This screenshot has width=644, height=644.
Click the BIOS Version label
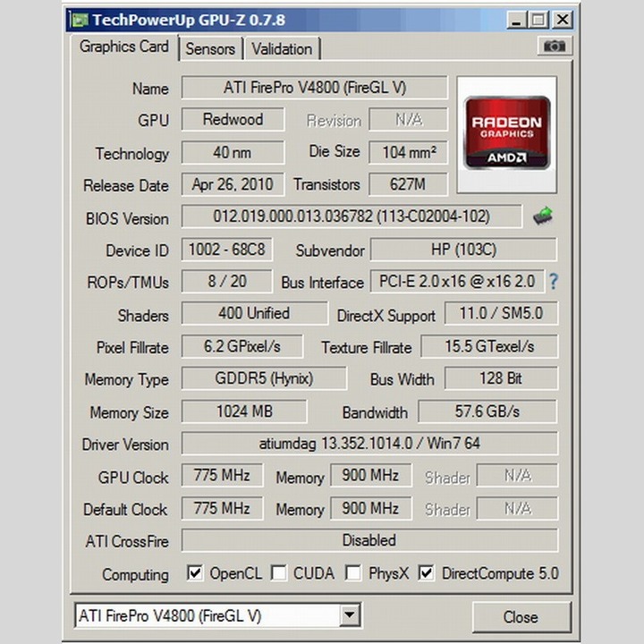point(127,218)
